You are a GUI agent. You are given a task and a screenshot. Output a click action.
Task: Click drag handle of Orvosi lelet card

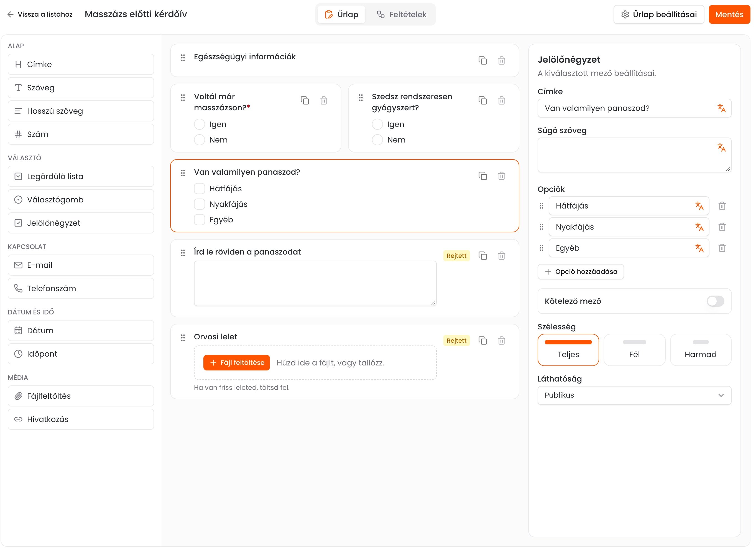[x=183, y=338]
